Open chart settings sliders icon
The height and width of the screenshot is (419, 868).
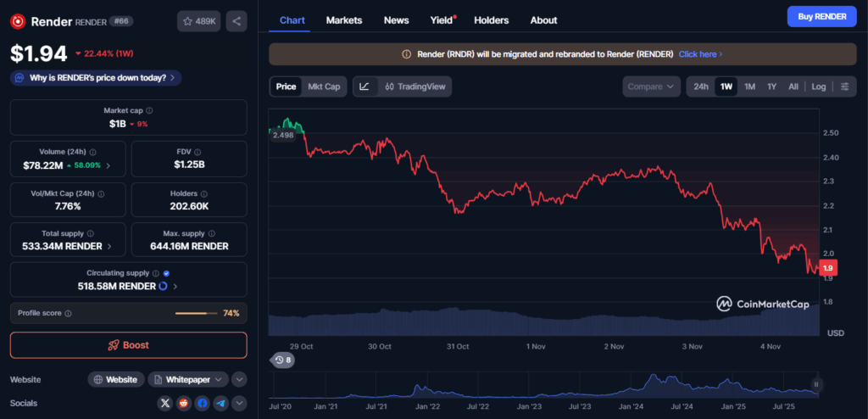(x=845, y=87)
